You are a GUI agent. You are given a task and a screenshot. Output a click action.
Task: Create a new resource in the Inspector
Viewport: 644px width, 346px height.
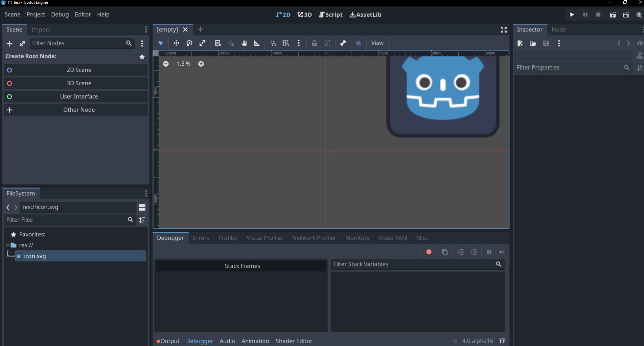point(520,43)
